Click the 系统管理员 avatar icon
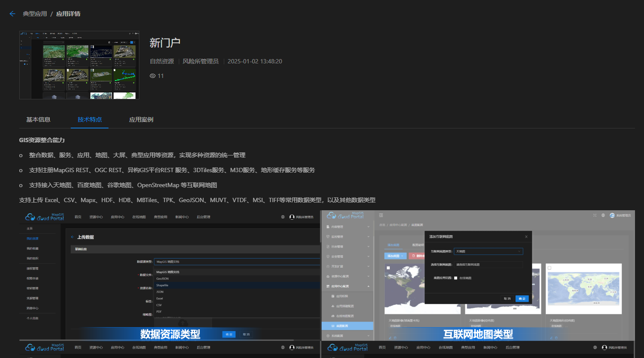This screenshot has height=358, width=644. click(x=612, y=215)
